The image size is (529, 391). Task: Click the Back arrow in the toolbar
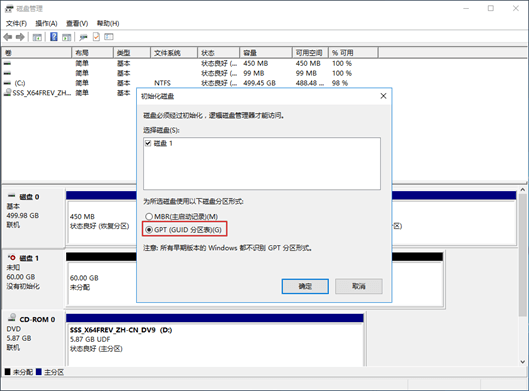coord(8,37)
